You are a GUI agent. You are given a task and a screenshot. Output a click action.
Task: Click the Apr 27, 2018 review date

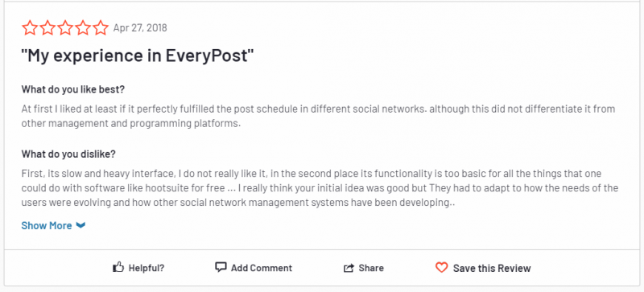[140, 28]
